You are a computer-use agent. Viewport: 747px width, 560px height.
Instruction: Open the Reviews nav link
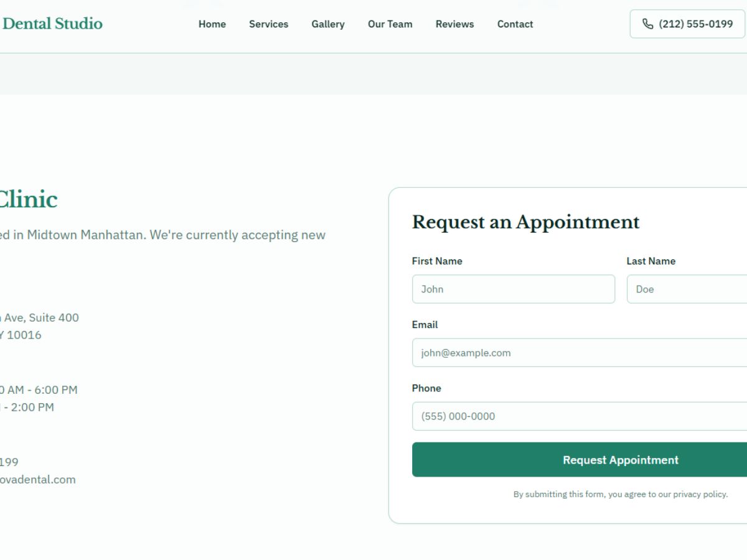coord(455,24)
